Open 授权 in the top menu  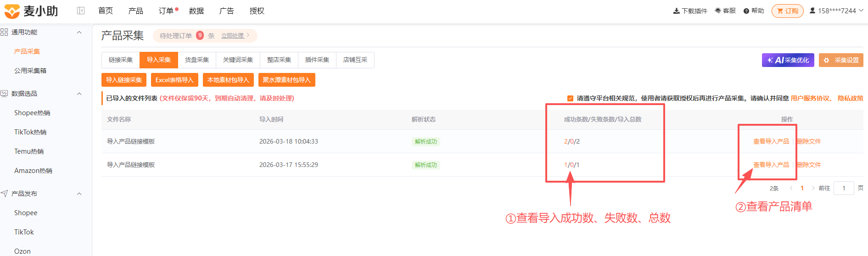pyautogui.click(x=257, y=11)
